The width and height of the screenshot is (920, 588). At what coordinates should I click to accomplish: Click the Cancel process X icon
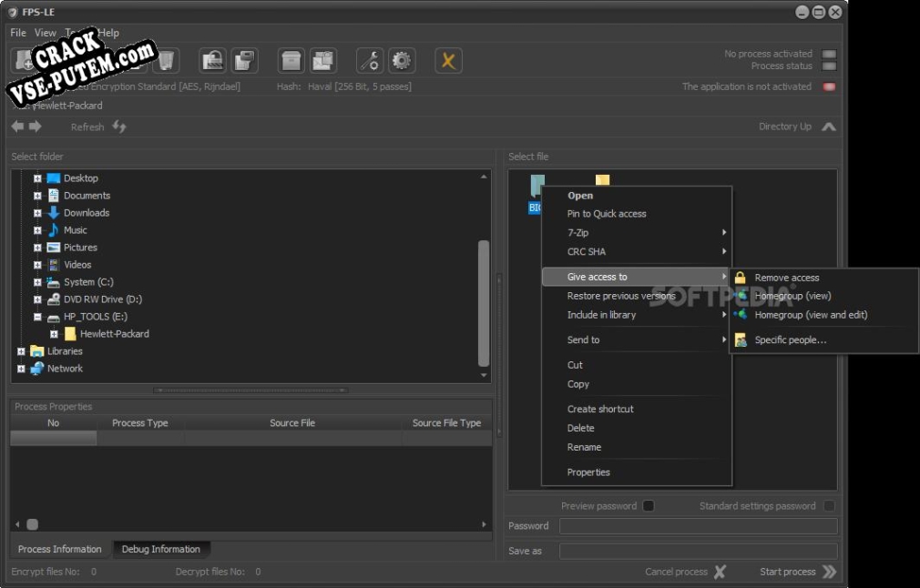pos(720,572)
